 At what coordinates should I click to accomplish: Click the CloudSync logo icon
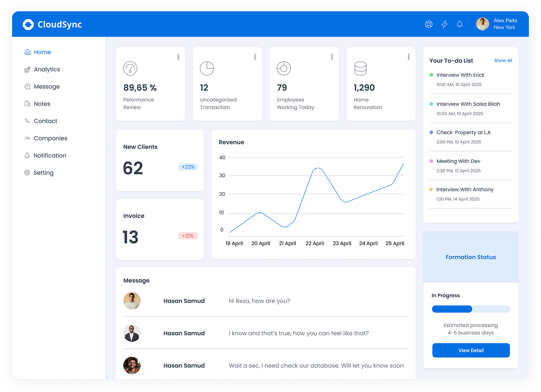click(x=28, y=25)
